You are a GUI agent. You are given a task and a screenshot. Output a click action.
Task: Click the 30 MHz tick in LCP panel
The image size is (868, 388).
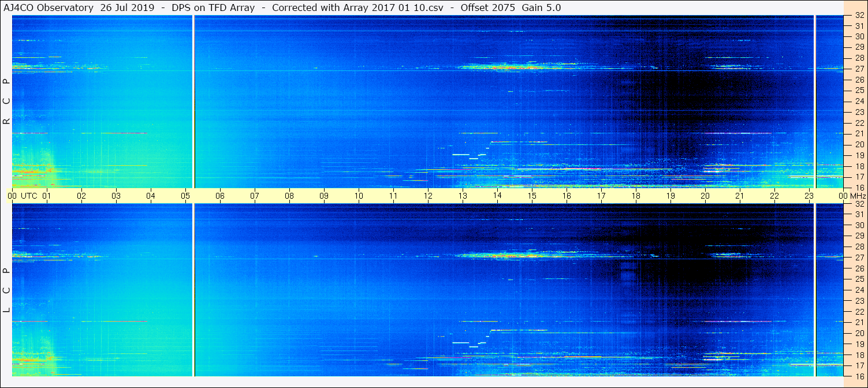[859, 225]
